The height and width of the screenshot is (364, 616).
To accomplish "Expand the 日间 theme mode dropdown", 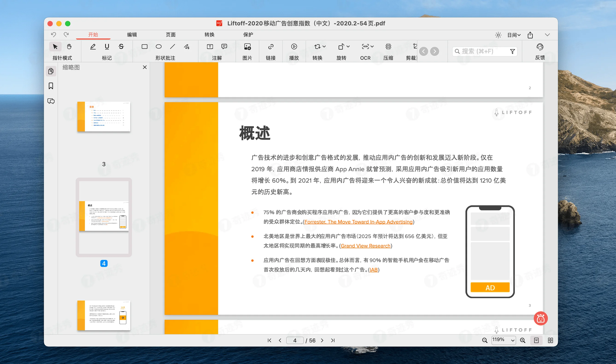I will (514, 35).
